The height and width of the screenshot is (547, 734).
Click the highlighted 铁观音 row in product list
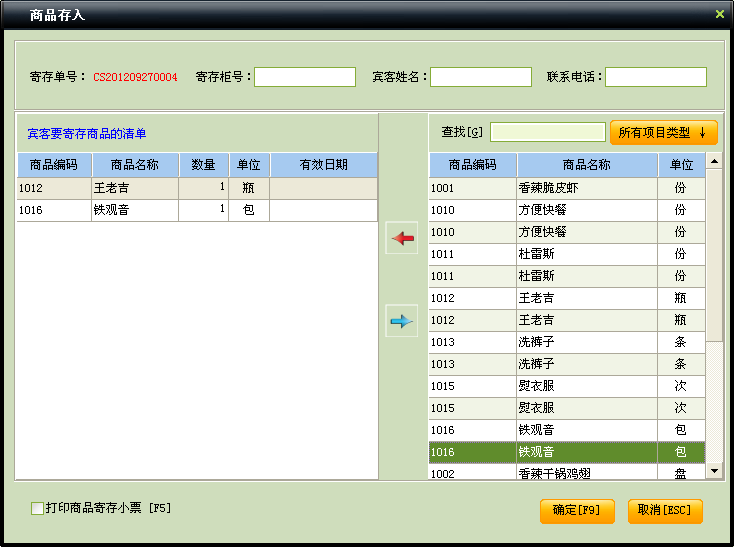(x=585, y=452)
